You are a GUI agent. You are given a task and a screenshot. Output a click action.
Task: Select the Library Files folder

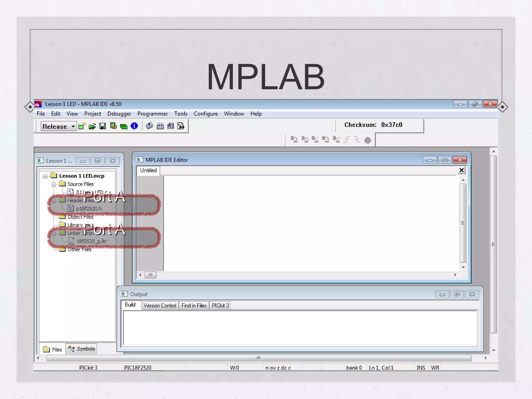tap(80, 225)
